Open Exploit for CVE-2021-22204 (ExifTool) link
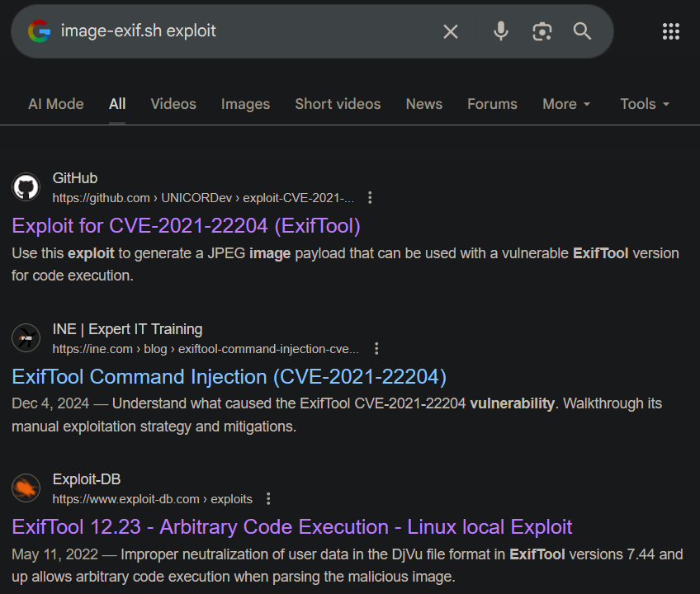 (186, 225)
